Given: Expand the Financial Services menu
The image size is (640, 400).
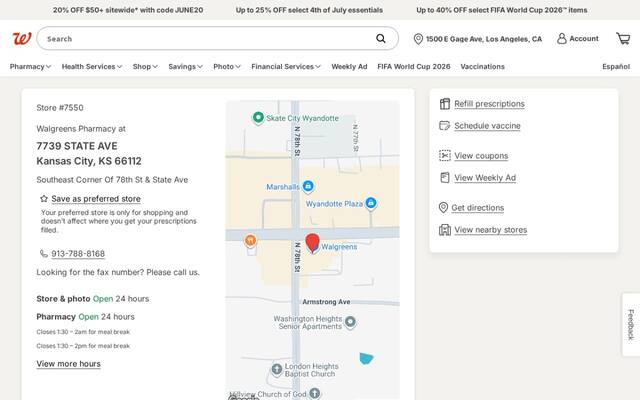Looking at the screenshot, I should 286,67.
